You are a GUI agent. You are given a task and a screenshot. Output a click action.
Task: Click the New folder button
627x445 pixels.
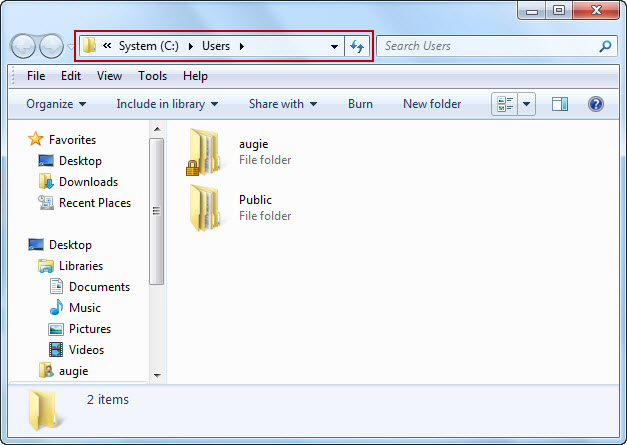432,104
